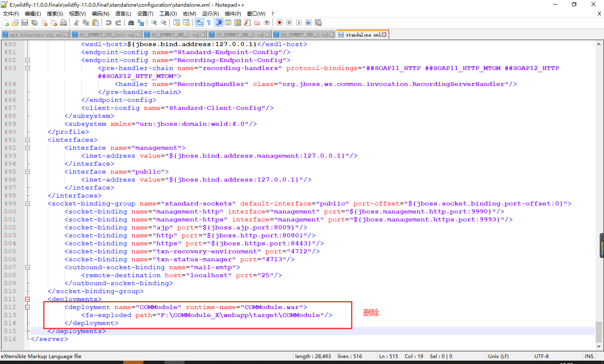
Task: Toggle the Show Indent Guide icon
Action: 218,22
